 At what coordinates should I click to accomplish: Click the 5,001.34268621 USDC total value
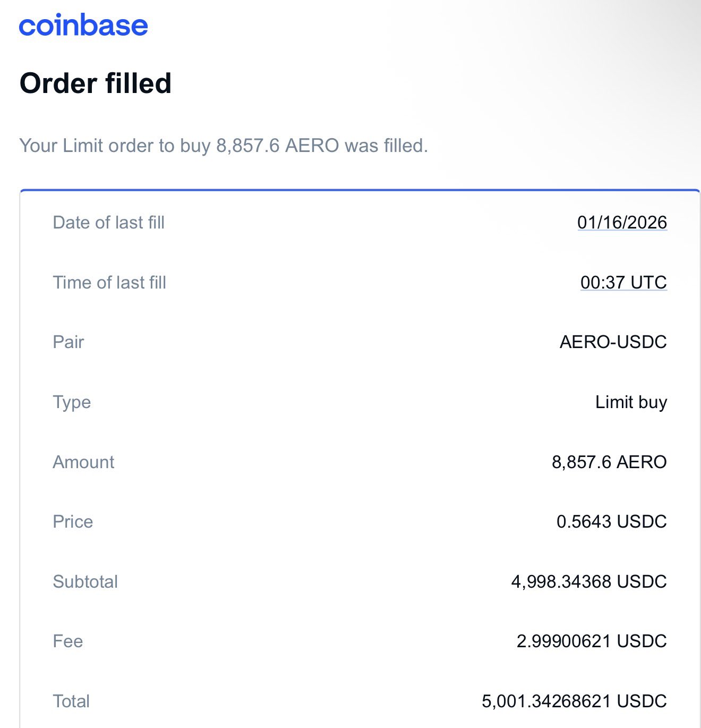(574, 701)
